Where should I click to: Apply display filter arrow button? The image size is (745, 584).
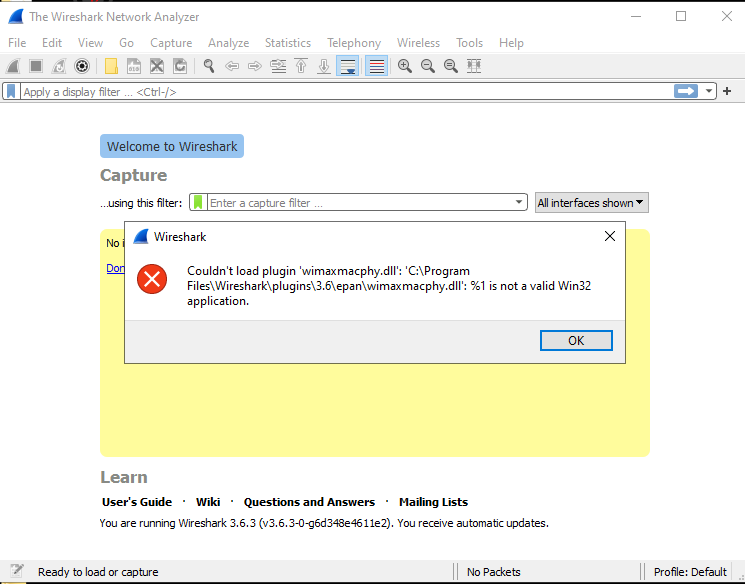[686, 91]
